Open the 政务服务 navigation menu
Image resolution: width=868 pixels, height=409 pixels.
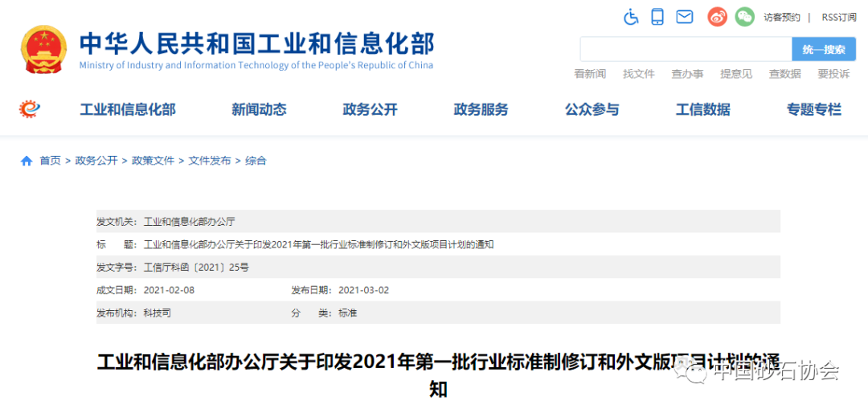tap(481, 109)
